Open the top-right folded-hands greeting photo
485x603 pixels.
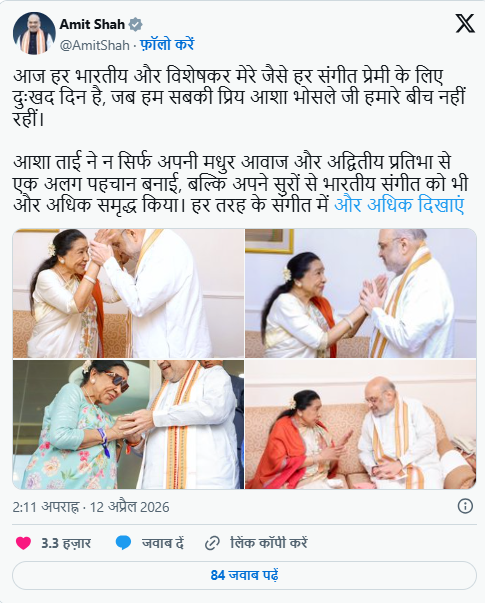(361, 293)
